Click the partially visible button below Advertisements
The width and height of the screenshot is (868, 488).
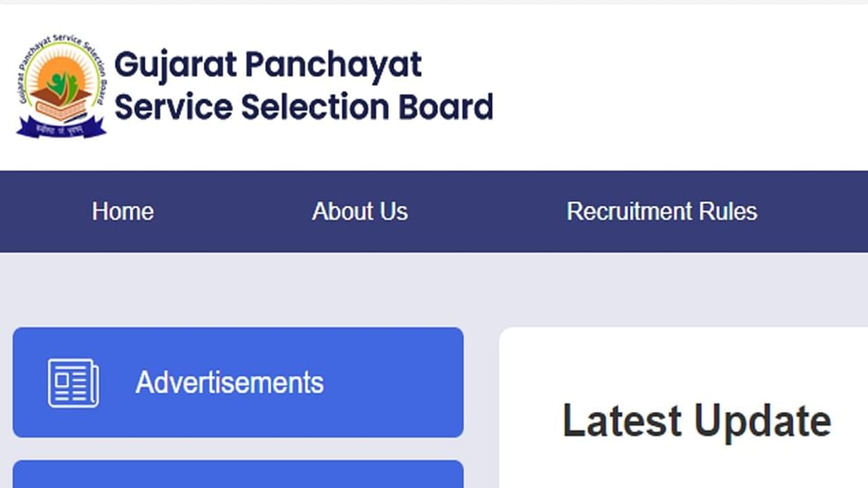(x=237, y=474)
